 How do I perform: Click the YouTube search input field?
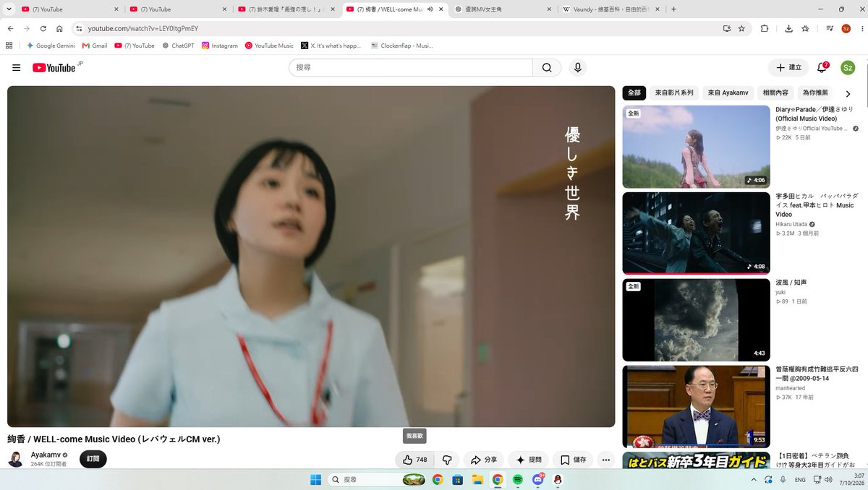(411, 67)
